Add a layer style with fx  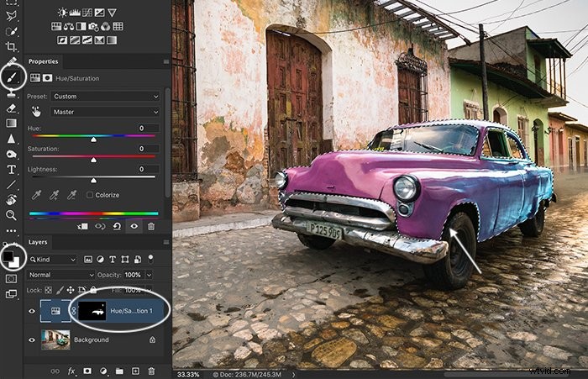tap(71, 371)
